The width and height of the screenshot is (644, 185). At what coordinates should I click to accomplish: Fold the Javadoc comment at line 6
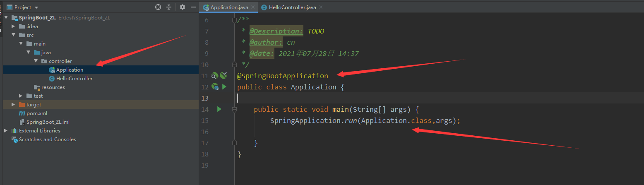point(234,20)
